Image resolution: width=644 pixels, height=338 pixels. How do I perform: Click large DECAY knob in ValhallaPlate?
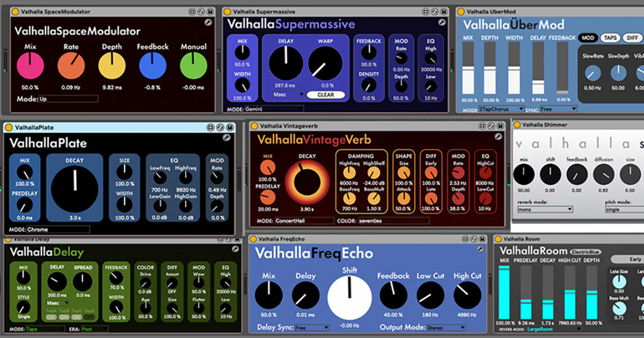75,188
